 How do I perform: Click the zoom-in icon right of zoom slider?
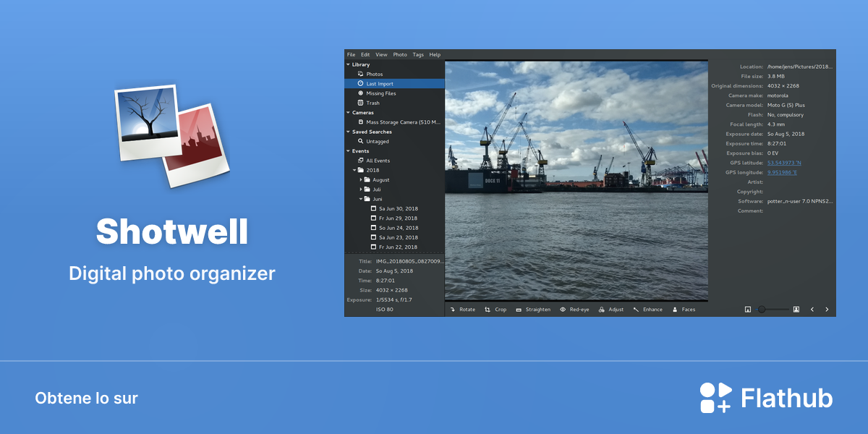pos(796,310)
